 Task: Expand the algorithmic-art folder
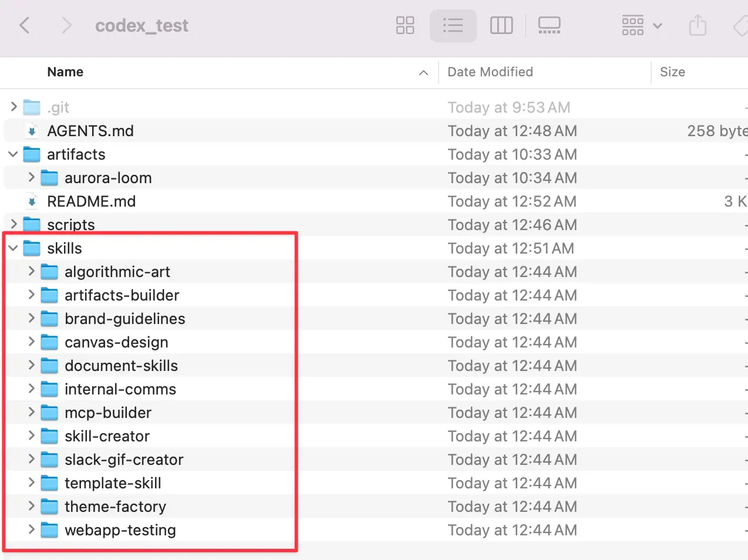31,271
